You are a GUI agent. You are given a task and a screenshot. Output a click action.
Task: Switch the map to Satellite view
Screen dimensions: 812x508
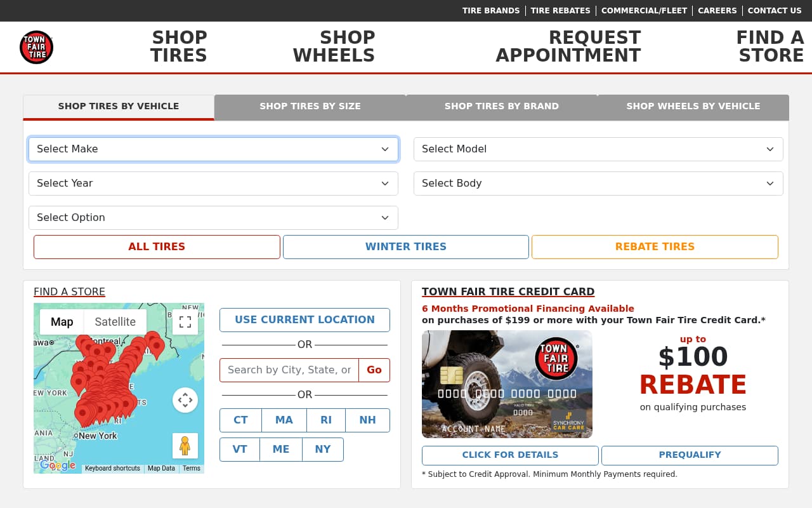coord(115,322)
